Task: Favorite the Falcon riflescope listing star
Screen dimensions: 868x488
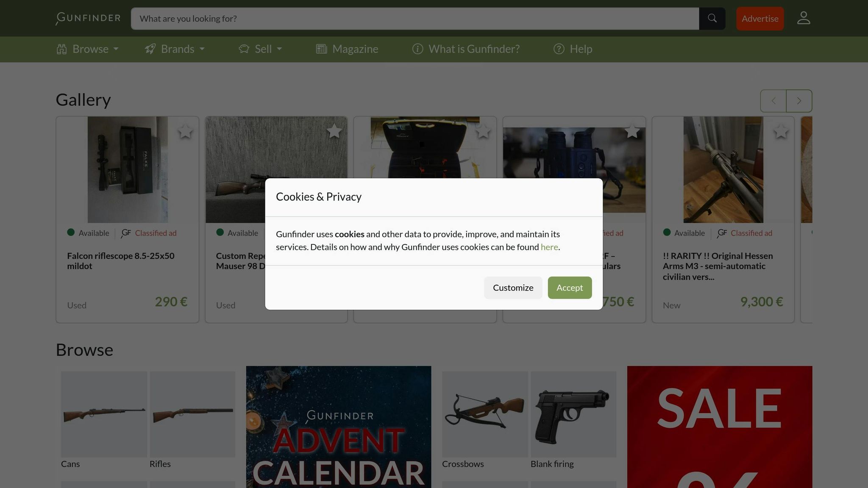Action: 185,132
